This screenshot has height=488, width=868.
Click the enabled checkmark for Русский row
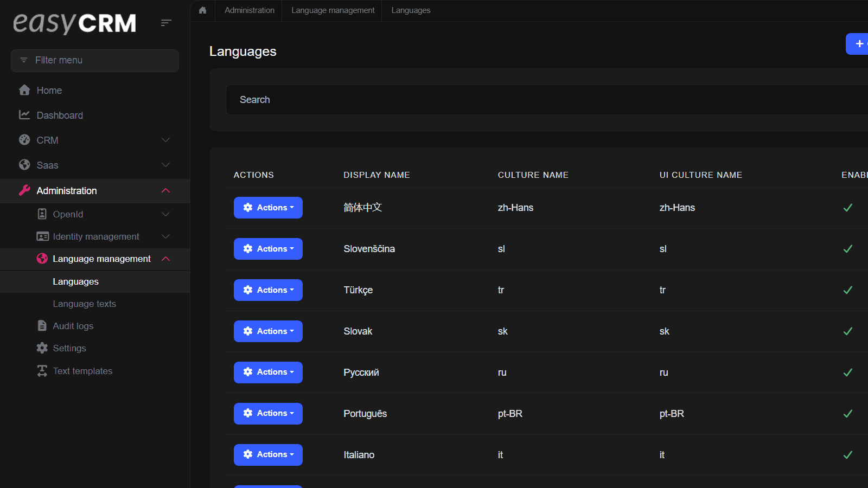coord(848,373)
